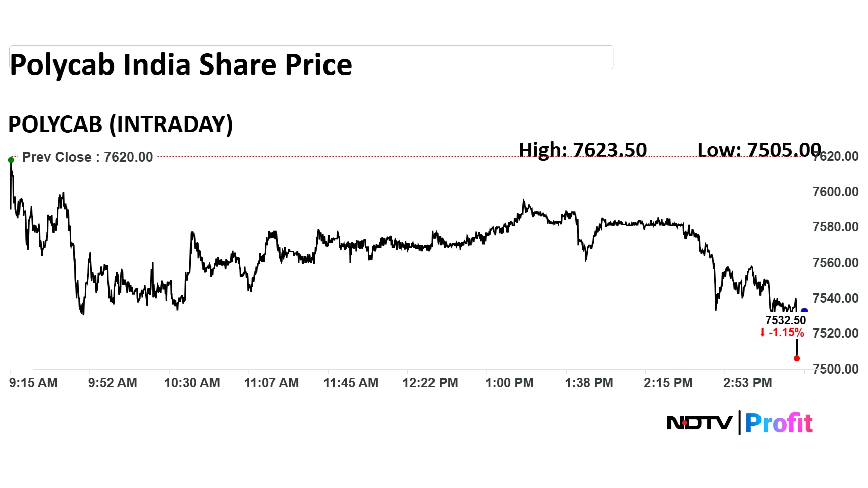Click the 2:53 PM time axis label
This screenshot has height=488, width=868.
[747, 383]
